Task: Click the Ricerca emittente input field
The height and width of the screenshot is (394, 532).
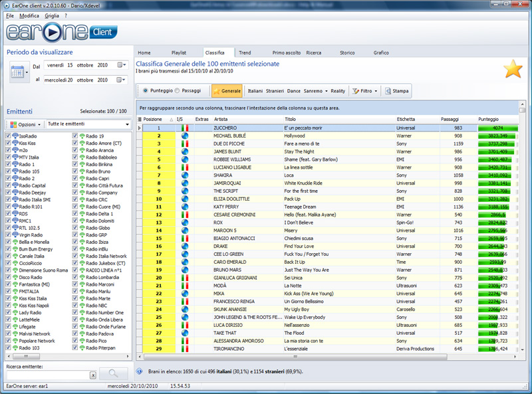Action: coord(48,375)
